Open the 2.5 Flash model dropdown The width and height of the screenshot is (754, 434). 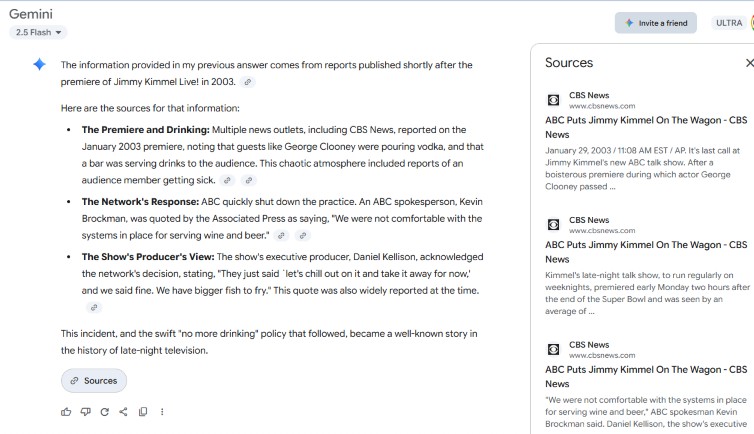point(38,32)
